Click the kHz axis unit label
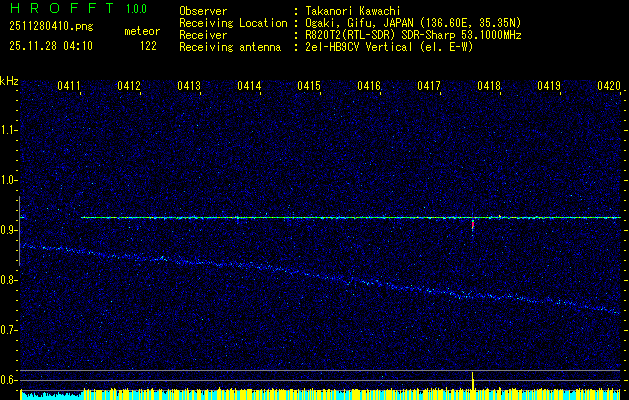Screen dimensions: 629x400 10,81
